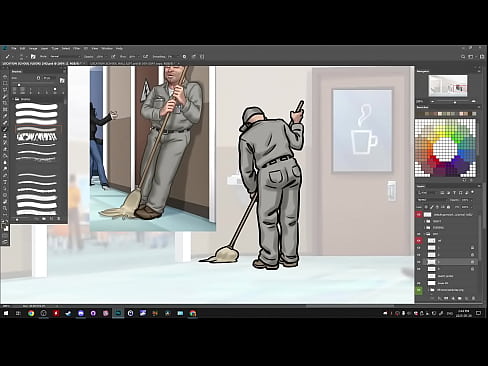Open the brush settings panel from options bar
The image size is (488, 366).
(33, 57)
